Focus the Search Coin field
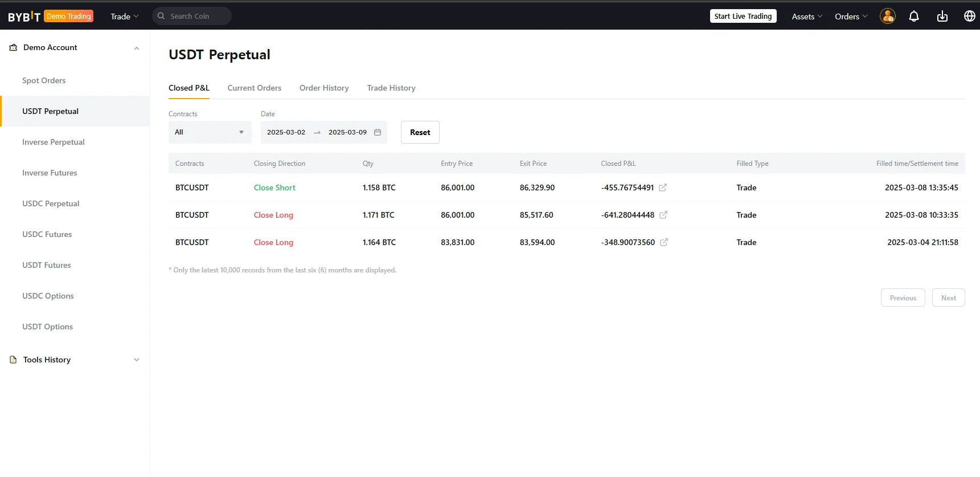 coord(192,16)
